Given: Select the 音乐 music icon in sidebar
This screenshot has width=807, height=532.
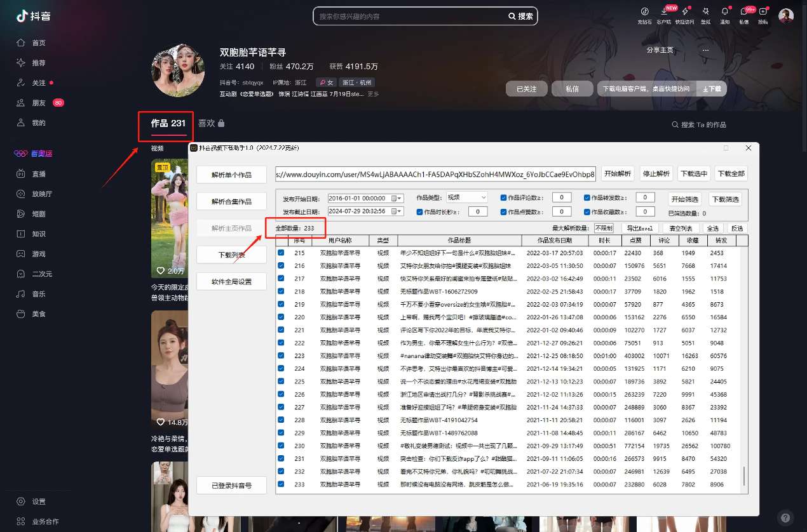Looking at the screenshot, I should [x=21, y=294].
